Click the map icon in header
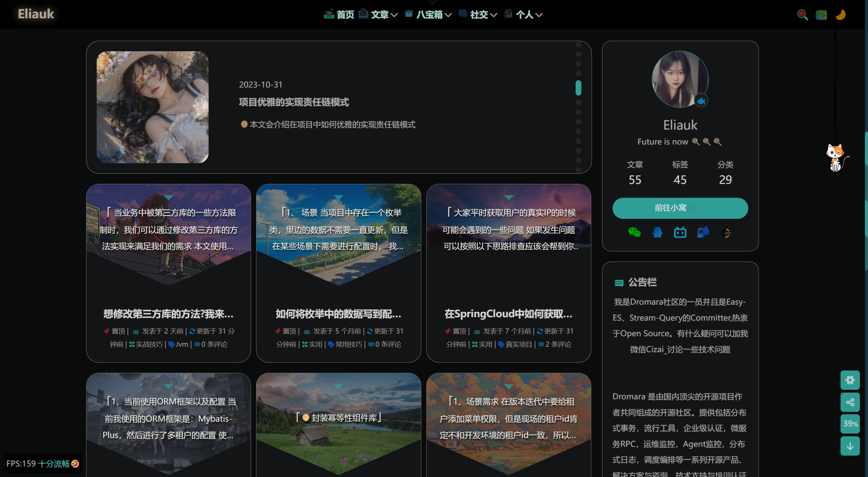This screenshot has width=868, height=477. [x=821, y=15]
